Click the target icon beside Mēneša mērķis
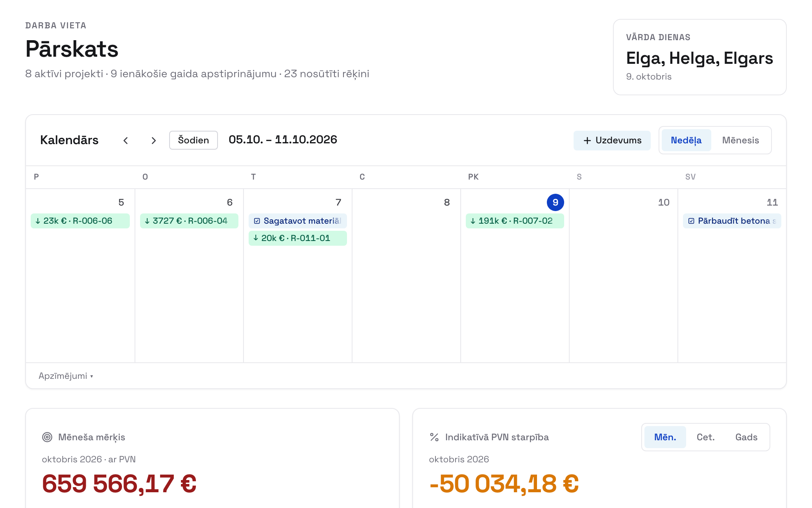Image resolution: width=812 pixels, height=508 pixels. [47, 437]
